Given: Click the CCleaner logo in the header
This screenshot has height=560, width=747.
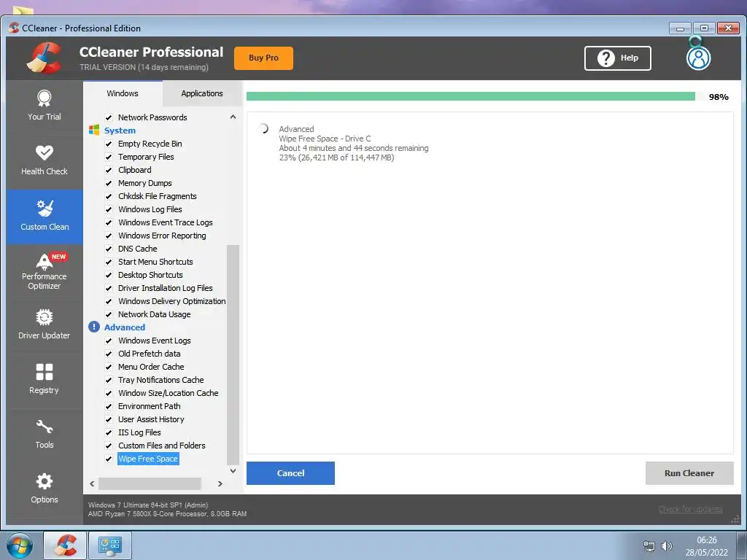Looking at the screenshot, I should click(x=44, y=58).
